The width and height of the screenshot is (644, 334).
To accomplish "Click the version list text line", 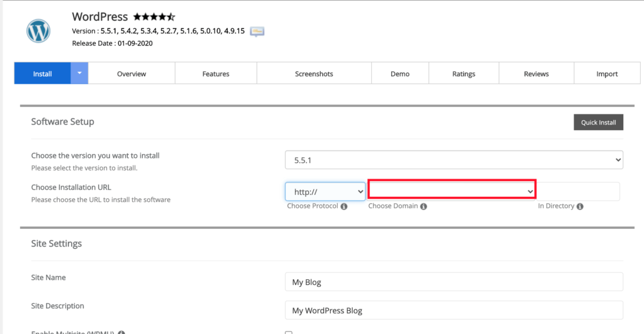I will click(158, 31).
